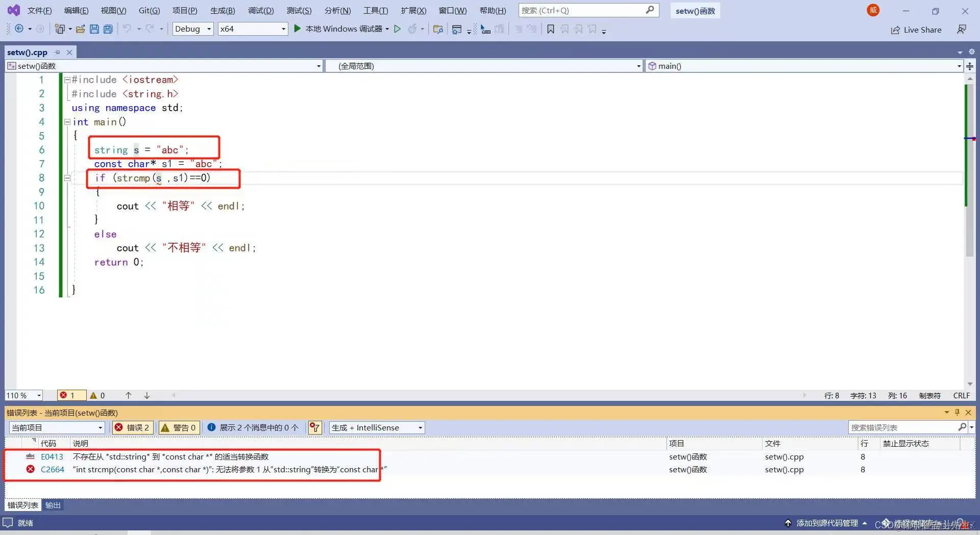Click the Visual Studio logo icon
This screenshot has height=535, width=980.
point(14,10)
